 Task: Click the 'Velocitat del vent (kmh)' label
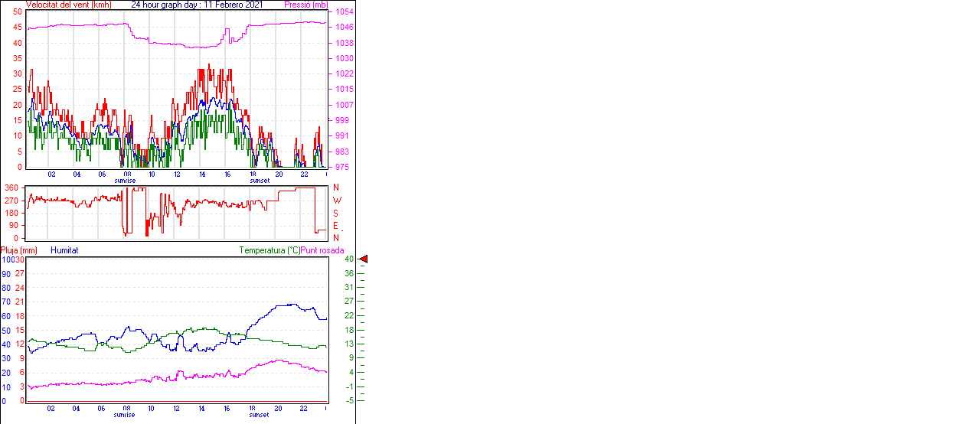coord(69,5)
